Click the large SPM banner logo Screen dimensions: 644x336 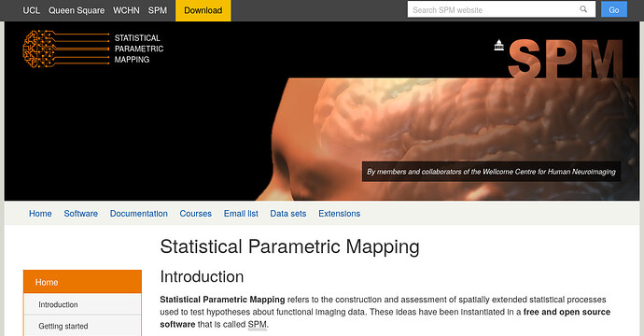(566, 59)
